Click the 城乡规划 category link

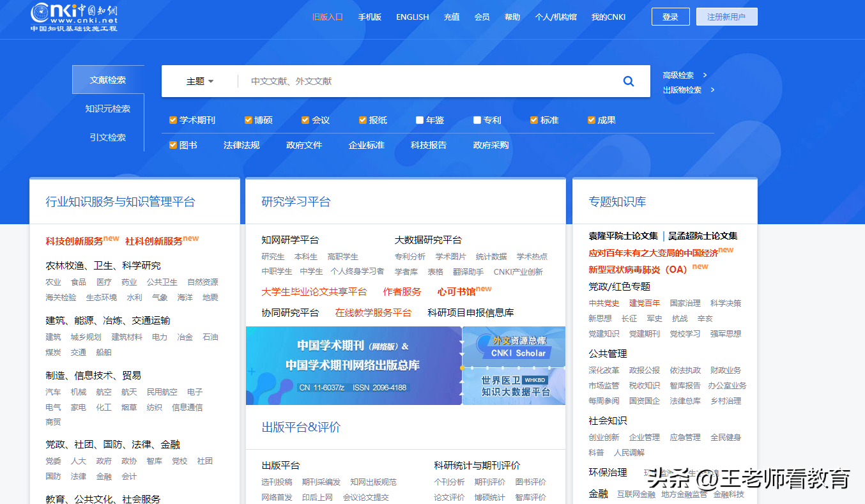[x=86, y=337]
